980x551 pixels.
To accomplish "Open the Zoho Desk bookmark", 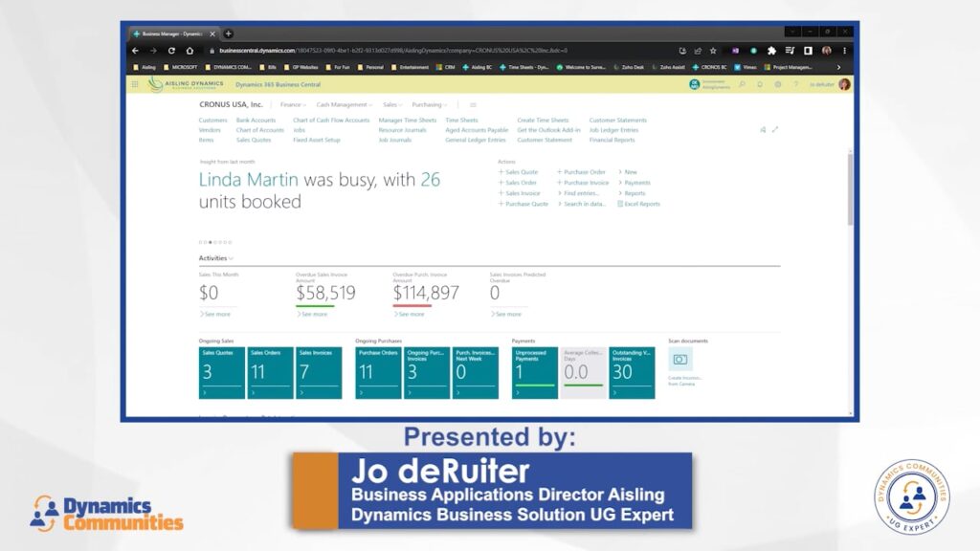I will point(629,67).
